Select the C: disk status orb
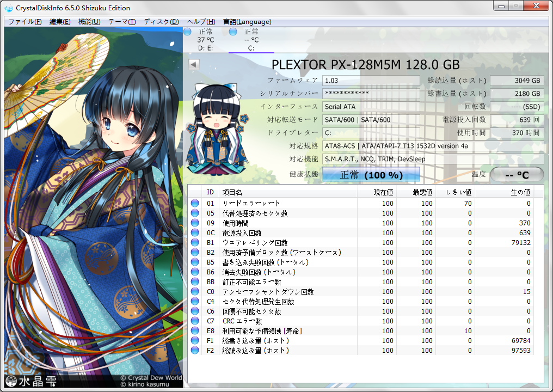 [233, 32]
